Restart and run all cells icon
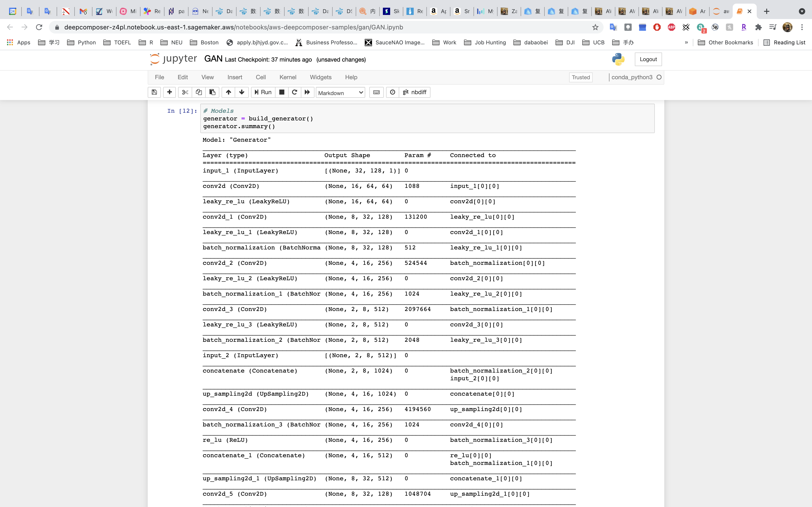 tap(307, 92)
